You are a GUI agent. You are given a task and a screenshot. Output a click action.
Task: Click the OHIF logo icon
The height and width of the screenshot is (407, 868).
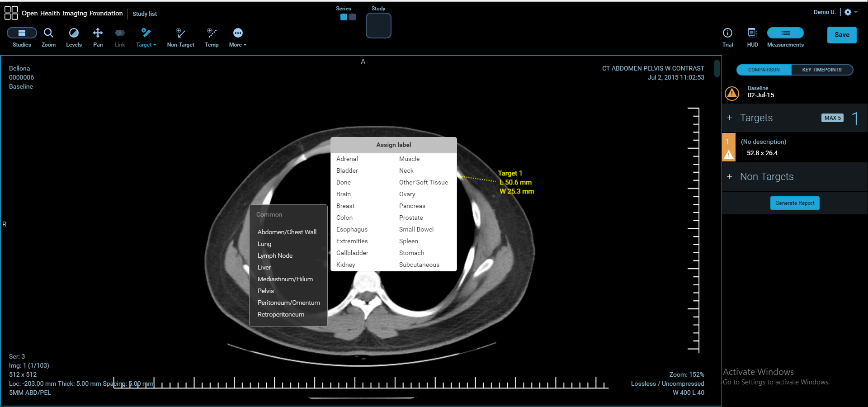(x=11, y=13)
